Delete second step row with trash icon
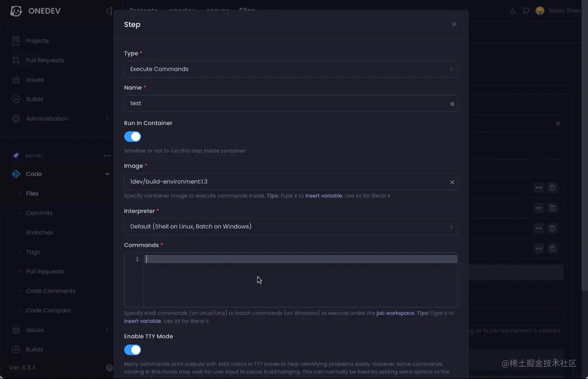The height and width of the screenshot is (379, 588). tap(552, 208)
